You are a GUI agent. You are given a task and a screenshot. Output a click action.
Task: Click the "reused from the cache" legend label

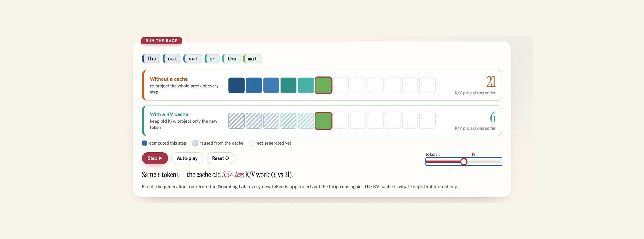pos(222,143)
